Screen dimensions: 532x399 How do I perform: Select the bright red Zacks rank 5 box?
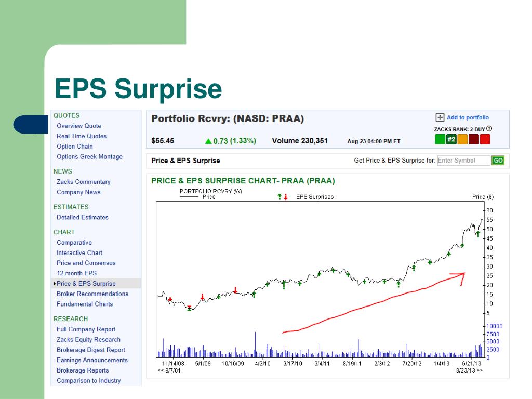tap(485, 139)
